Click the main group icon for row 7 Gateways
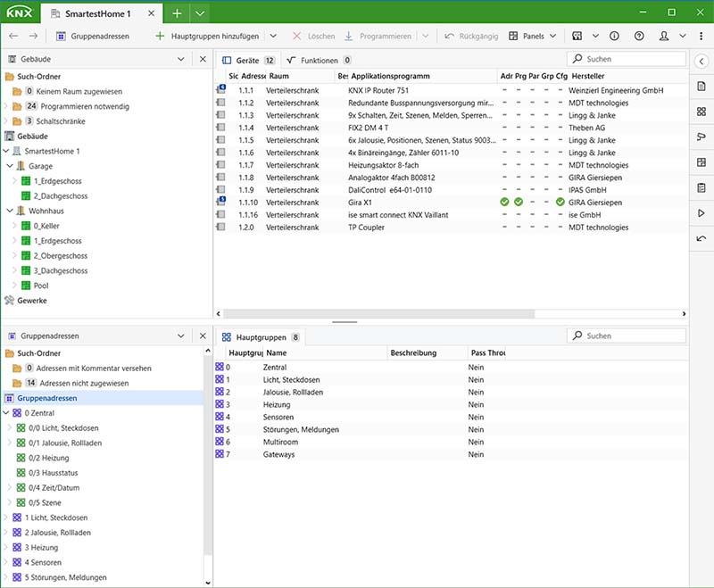The image size is (714, 588). (x=220, y=454)
